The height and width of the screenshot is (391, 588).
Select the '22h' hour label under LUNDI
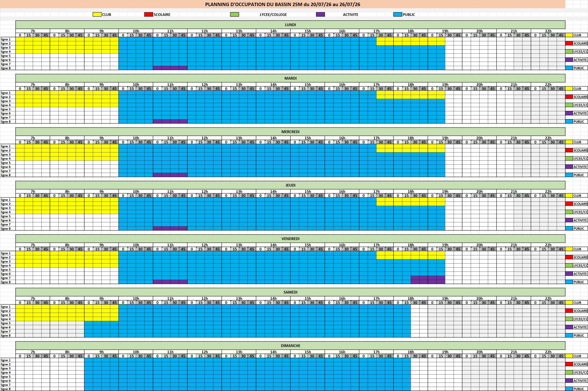click(548, 31)
